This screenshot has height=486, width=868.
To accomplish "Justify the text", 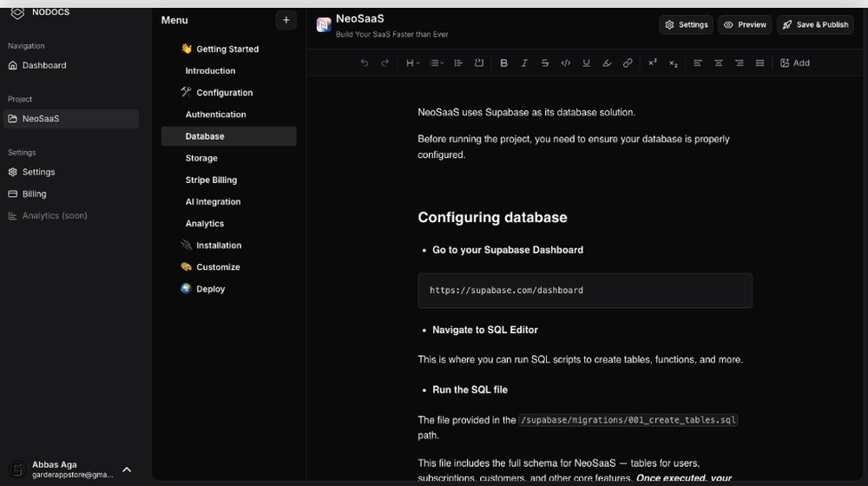I will [760, 63].
